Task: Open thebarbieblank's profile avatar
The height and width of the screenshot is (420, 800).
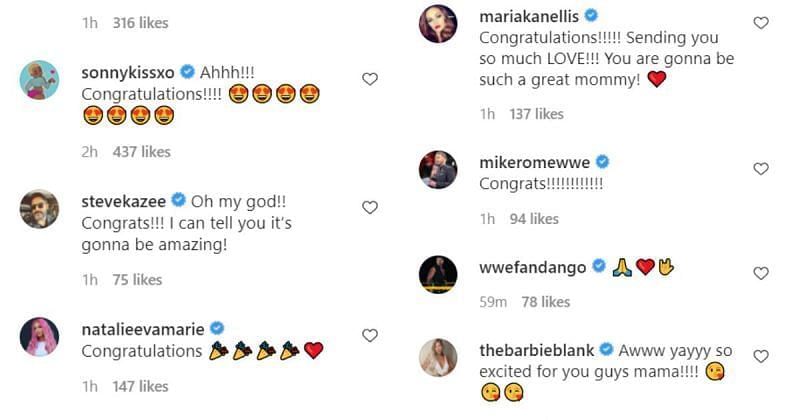Action: pos(438,358)
